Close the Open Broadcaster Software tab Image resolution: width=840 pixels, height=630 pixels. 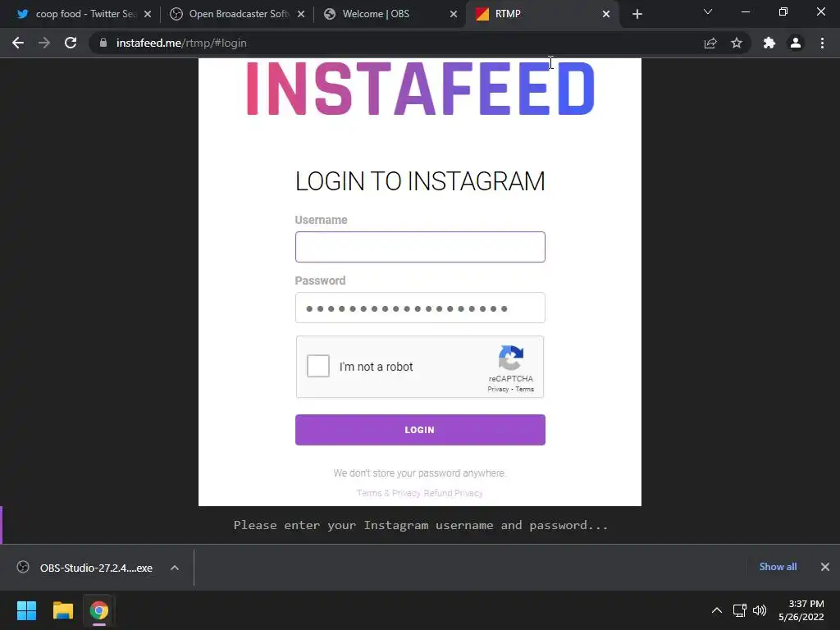301,14
